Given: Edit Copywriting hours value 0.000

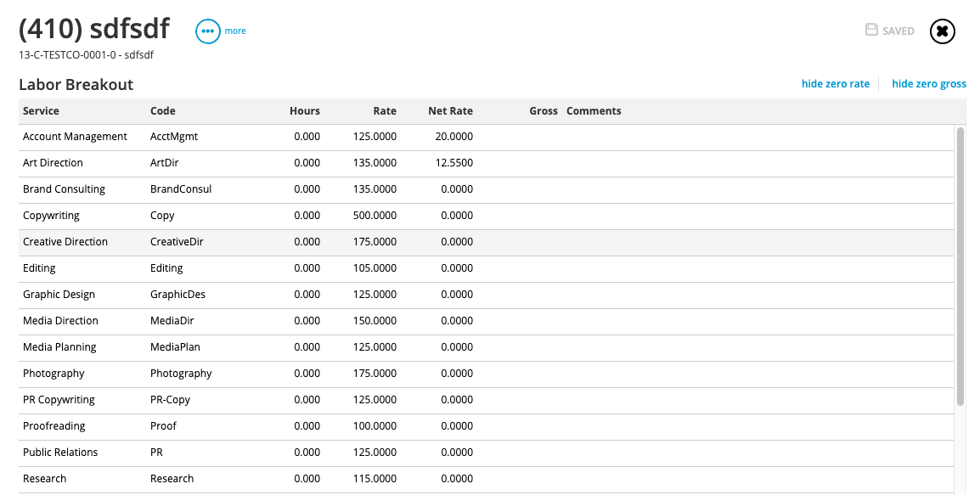Looking at the screenshot, I should tap(307, 216).
